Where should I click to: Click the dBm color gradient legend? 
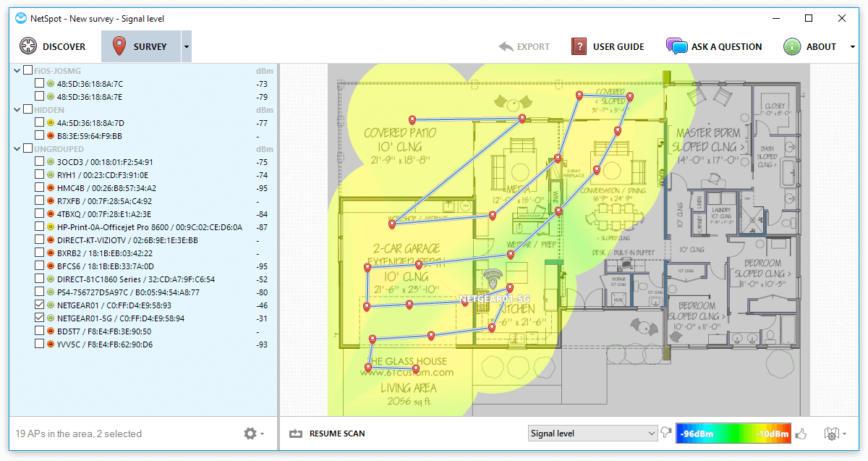[733, 433]
